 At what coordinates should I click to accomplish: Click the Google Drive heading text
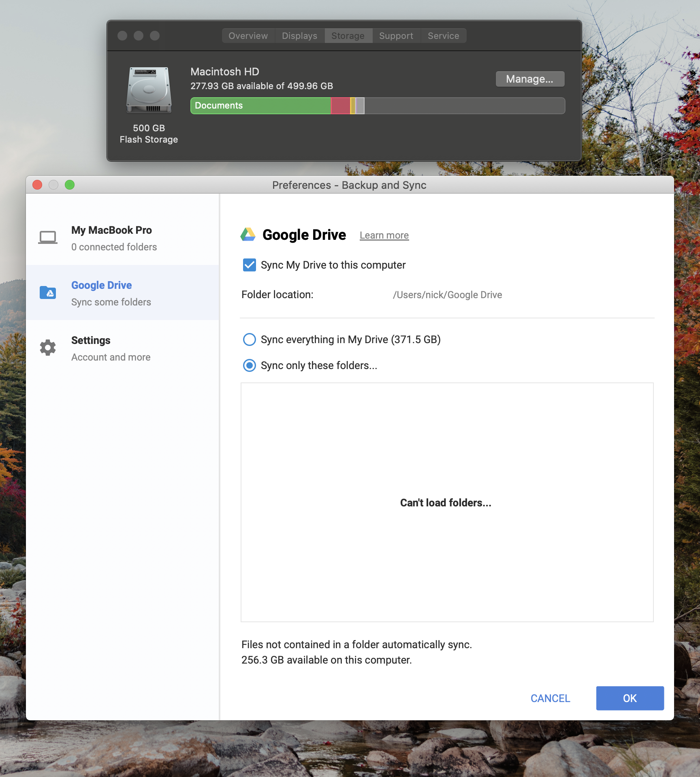tap(304, 235)
